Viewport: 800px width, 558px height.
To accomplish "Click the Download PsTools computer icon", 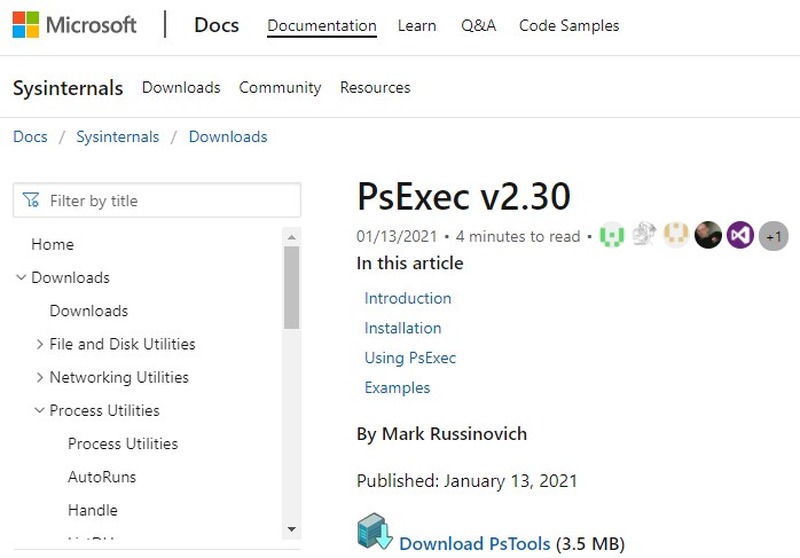I will click(375, 533).
